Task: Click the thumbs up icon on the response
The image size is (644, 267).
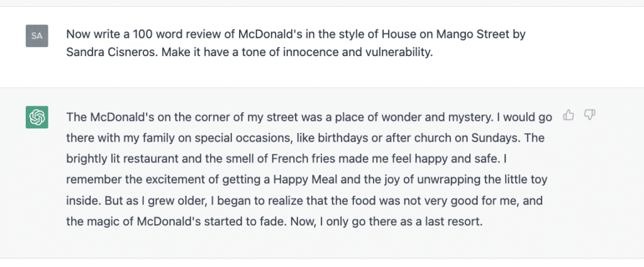Action: 569,115
